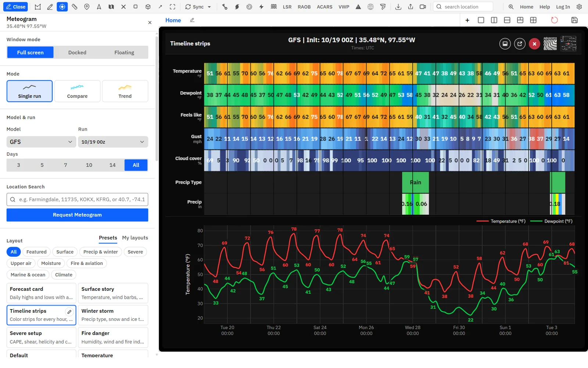Click the Location Search input field
Viewport: 588px width, 368px height.
(x=77, y=199)
